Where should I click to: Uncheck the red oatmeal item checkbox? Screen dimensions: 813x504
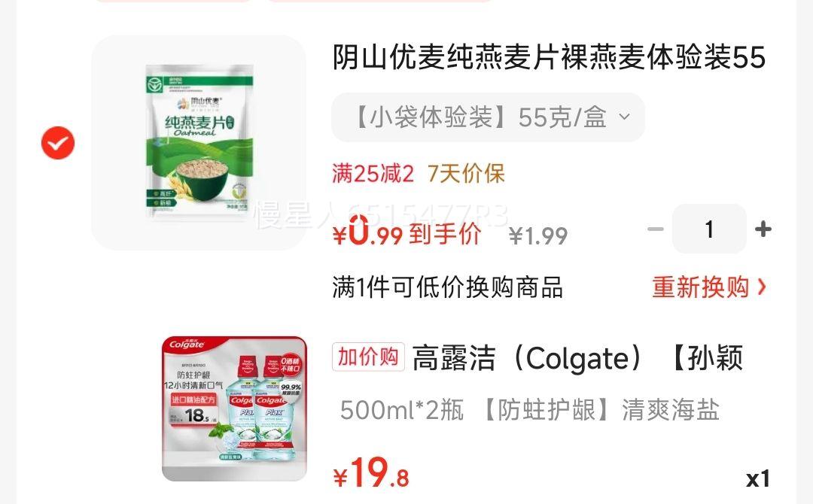point(57,143)
